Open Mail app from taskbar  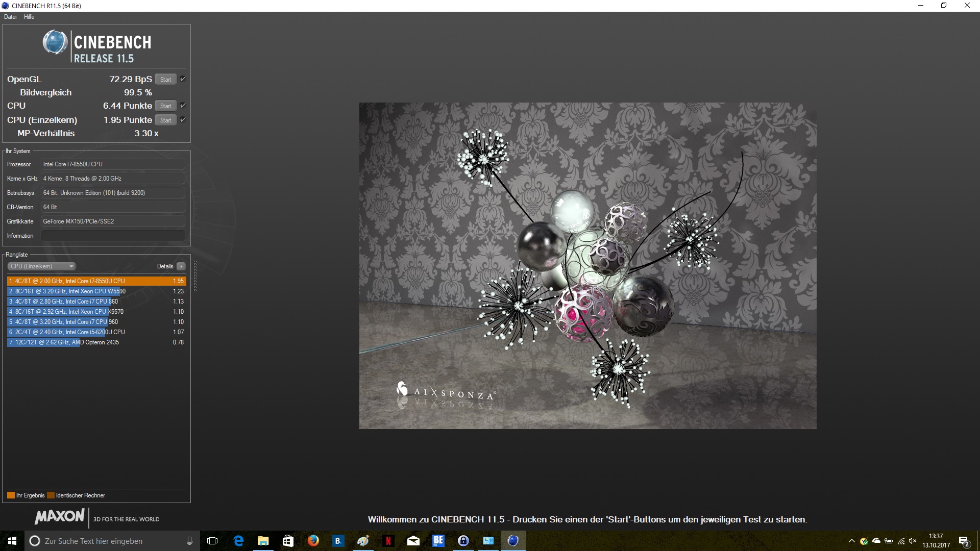click(413, 541)
